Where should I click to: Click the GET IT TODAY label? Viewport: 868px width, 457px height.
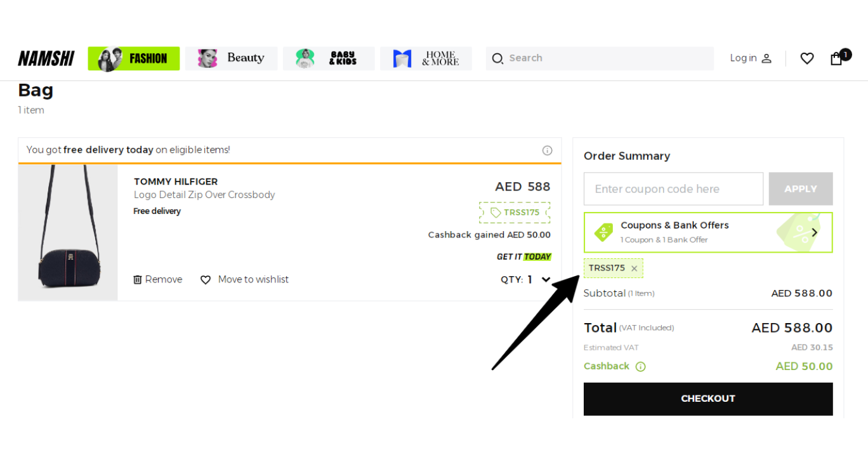[x=524, y=257]
